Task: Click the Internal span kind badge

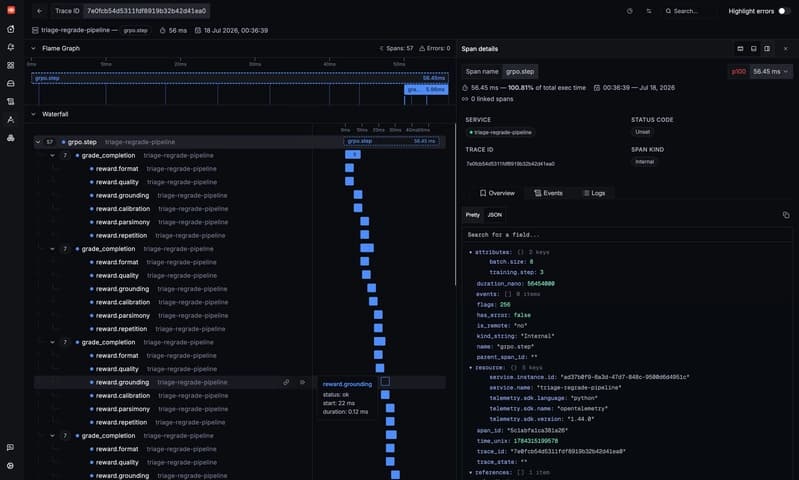Action: pyautogui.click(x=644, y=162)
